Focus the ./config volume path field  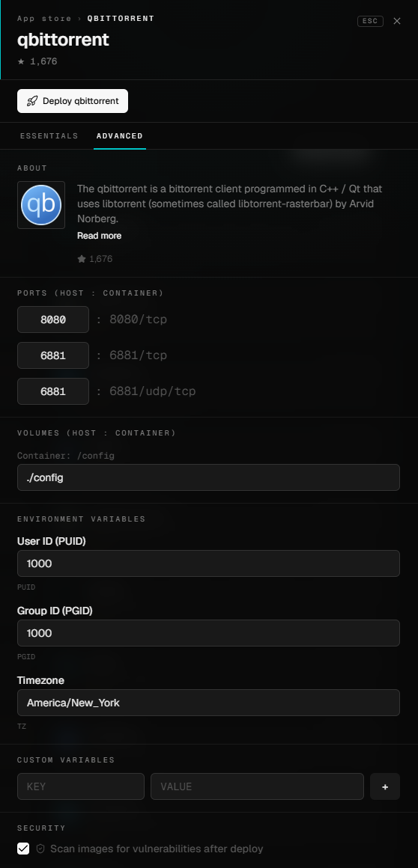point(208,477)
